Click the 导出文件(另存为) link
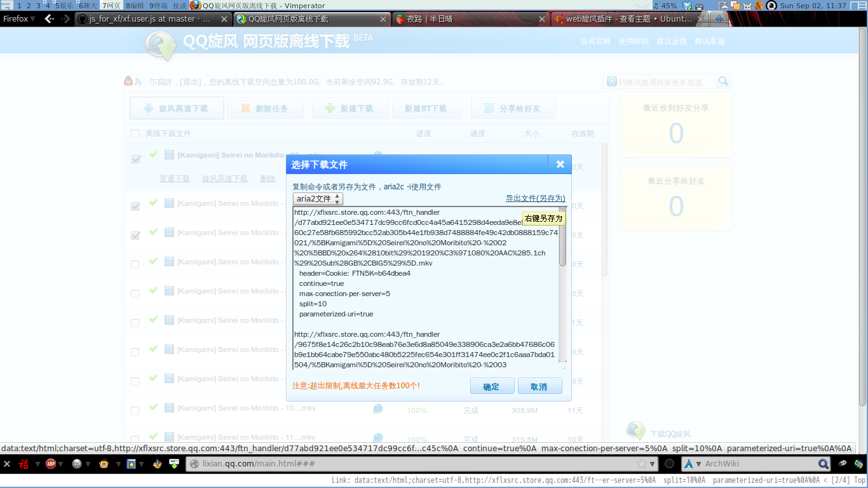The image size is (868, 488). [535, 198]
